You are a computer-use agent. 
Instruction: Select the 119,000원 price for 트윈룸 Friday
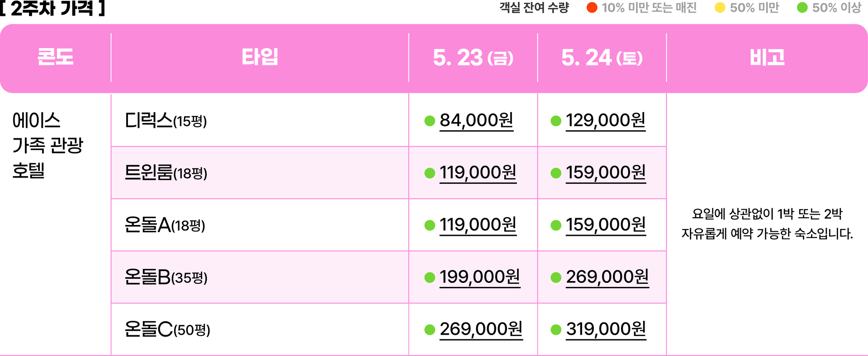(x=478, y=173)
